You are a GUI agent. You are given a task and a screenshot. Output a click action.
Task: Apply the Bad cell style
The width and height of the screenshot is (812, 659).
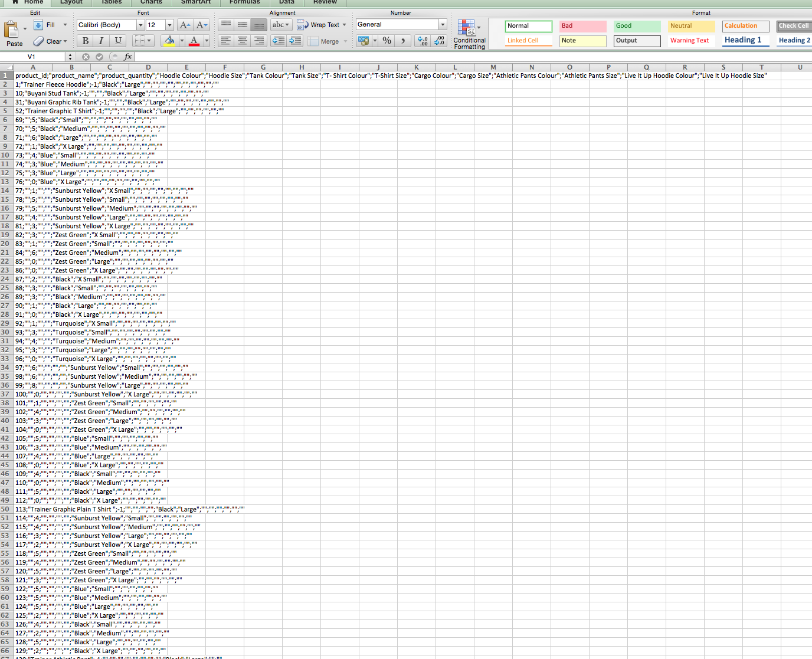click(583, 26)
